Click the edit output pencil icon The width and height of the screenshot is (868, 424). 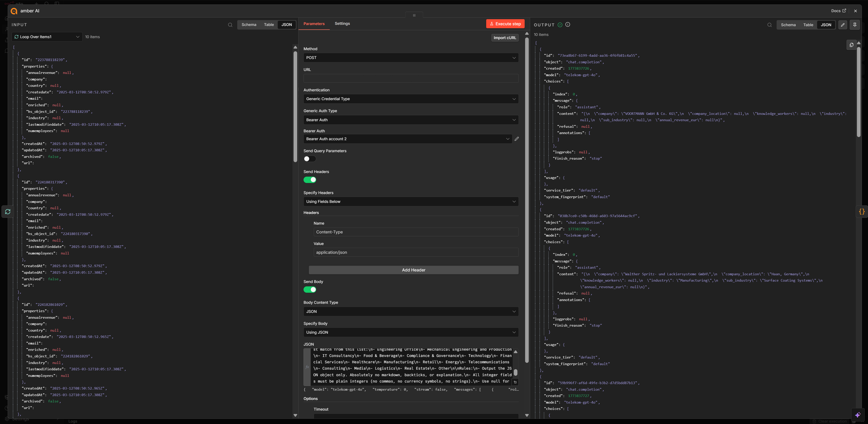pyautogui.click(x=843, y=25)
